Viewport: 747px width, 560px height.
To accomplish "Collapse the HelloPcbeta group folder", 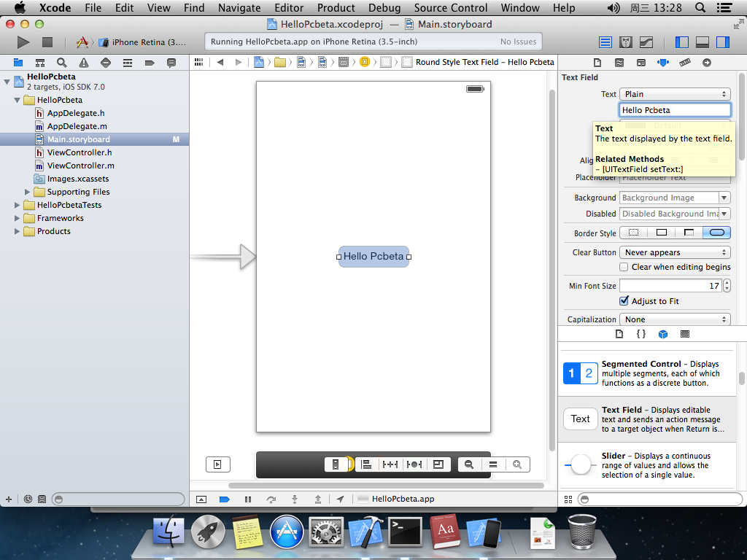I will pos(18,100).
